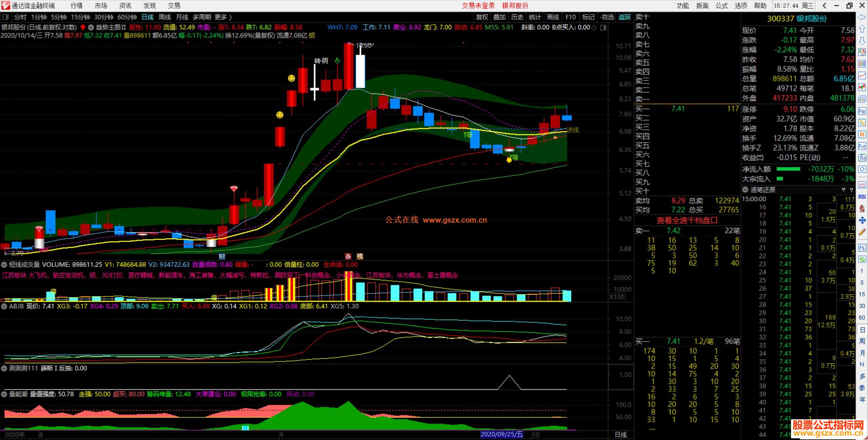Open the 公式 menu

[x=722, y=6]
